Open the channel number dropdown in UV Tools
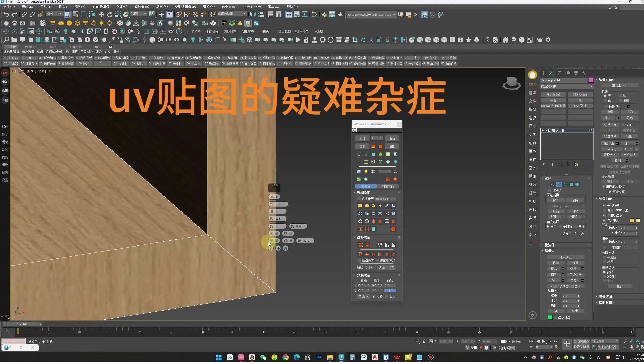Viewport: 644px width, 362px height. (x=377, y=138)
